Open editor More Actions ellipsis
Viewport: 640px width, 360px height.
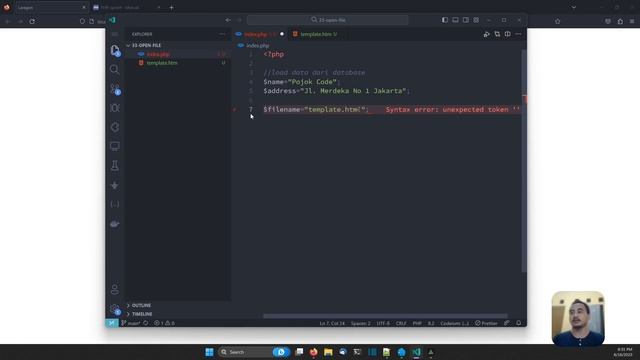point(518,34)
